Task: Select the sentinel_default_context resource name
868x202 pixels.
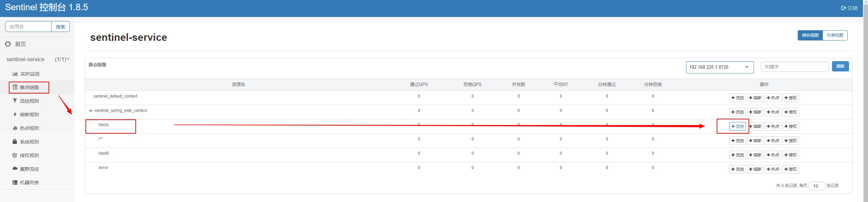Action: (115, 96)
